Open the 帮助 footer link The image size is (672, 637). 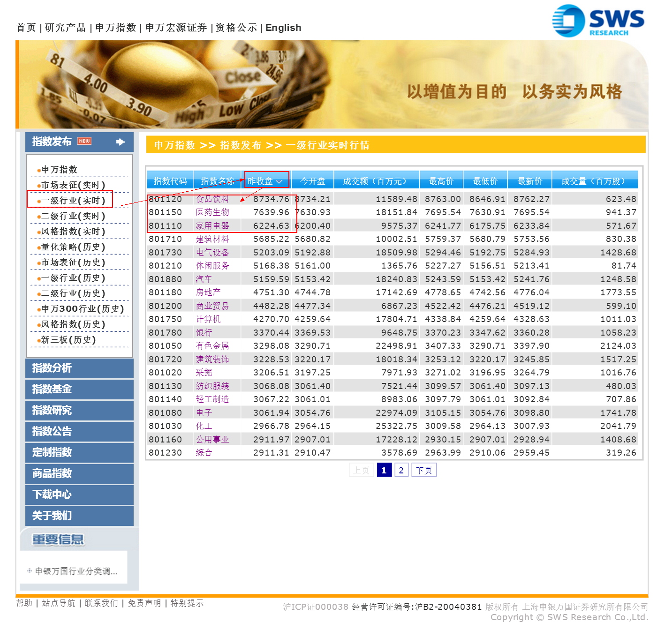pyautogui.click(x=24, y=603)
